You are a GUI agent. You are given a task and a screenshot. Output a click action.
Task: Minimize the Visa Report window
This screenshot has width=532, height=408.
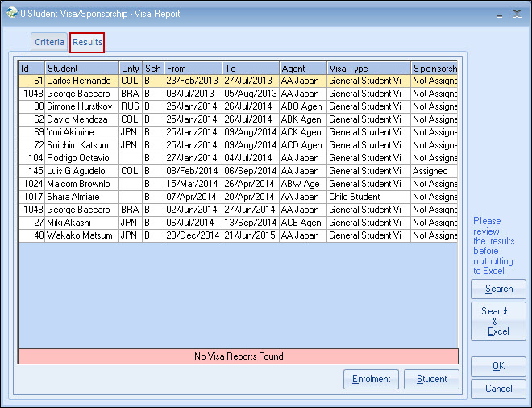click(x=501, y=14)
